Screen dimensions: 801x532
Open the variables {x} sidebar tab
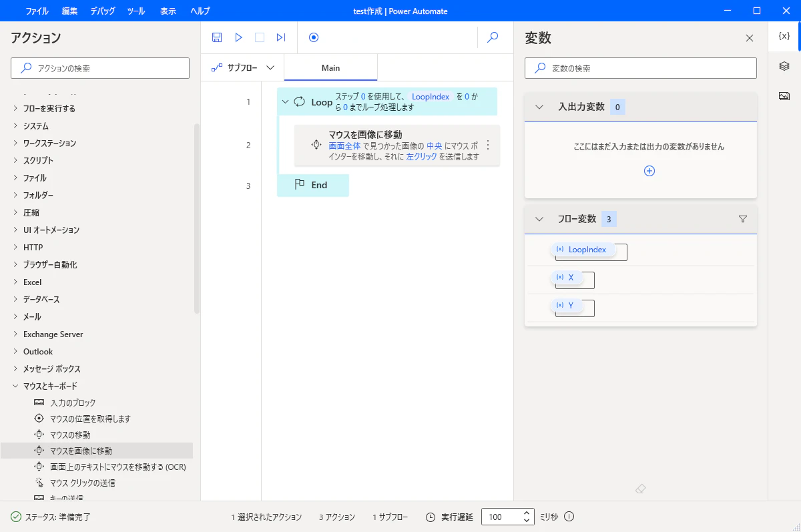784,36
